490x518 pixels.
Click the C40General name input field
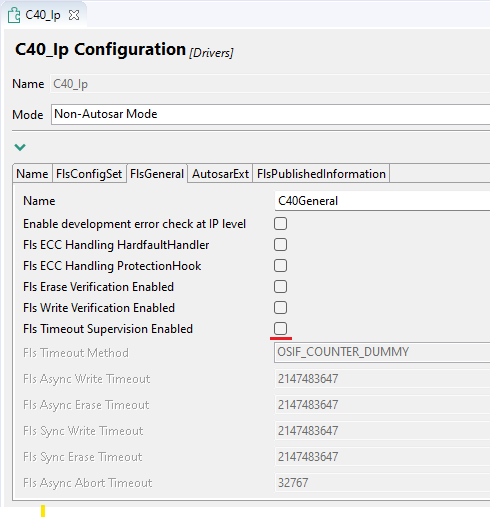coord(382,201)
